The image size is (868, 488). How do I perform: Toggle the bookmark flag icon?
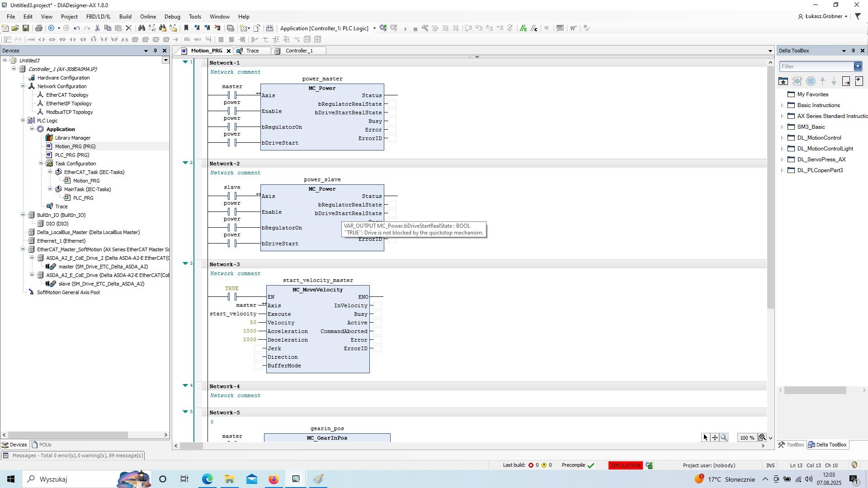coord(186,28)
